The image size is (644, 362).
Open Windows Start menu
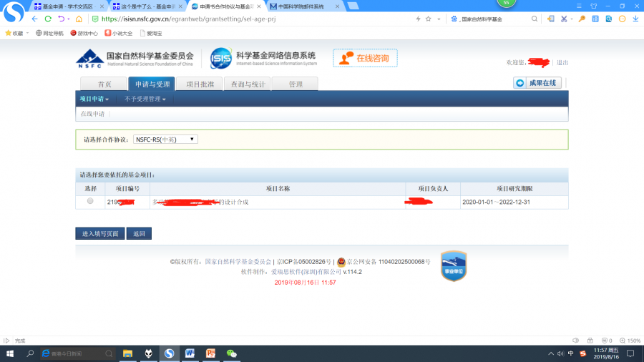pos(10,353)
